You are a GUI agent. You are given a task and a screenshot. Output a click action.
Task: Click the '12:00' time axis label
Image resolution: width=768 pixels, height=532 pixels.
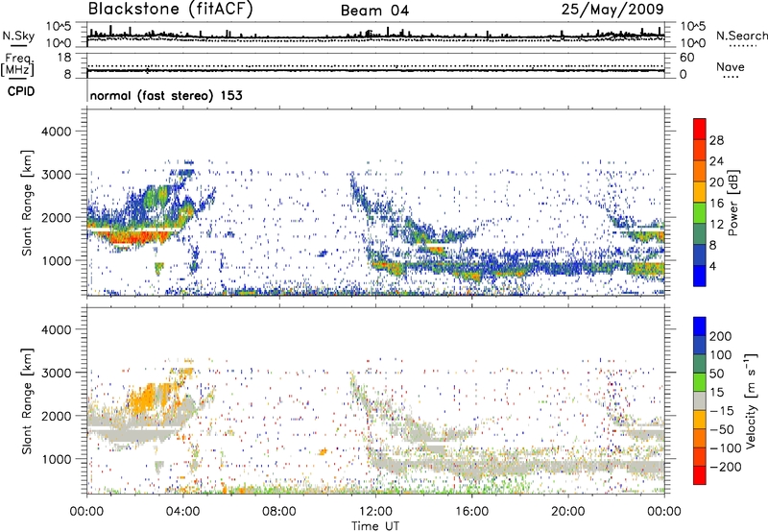pos(375,512)
